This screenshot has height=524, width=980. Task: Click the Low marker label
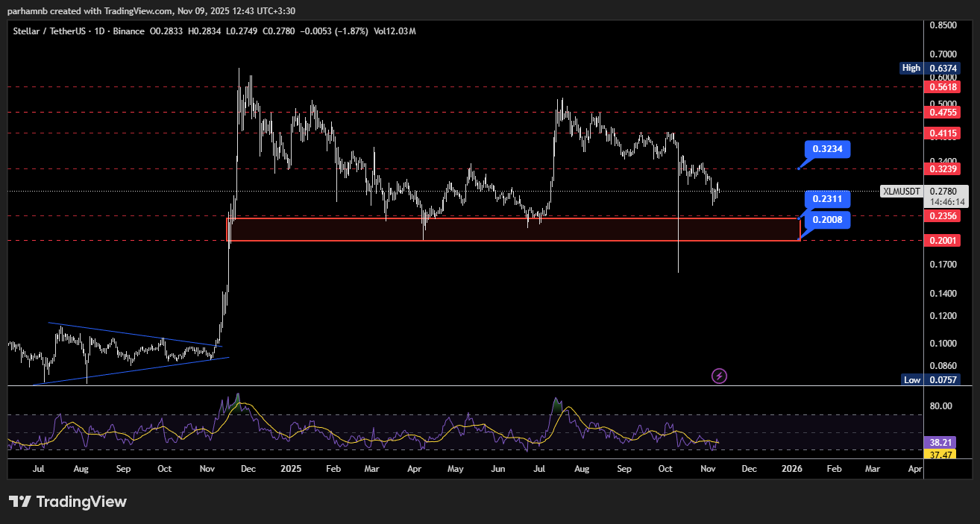coord(911,379)
